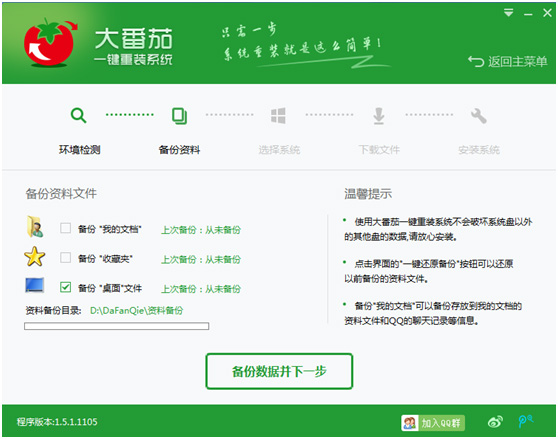Viewport: 558px width, 439px height.
Task: Click 上次备份 status in 我的文档 row
Action: pyautogui.click(x=201, y=230)
